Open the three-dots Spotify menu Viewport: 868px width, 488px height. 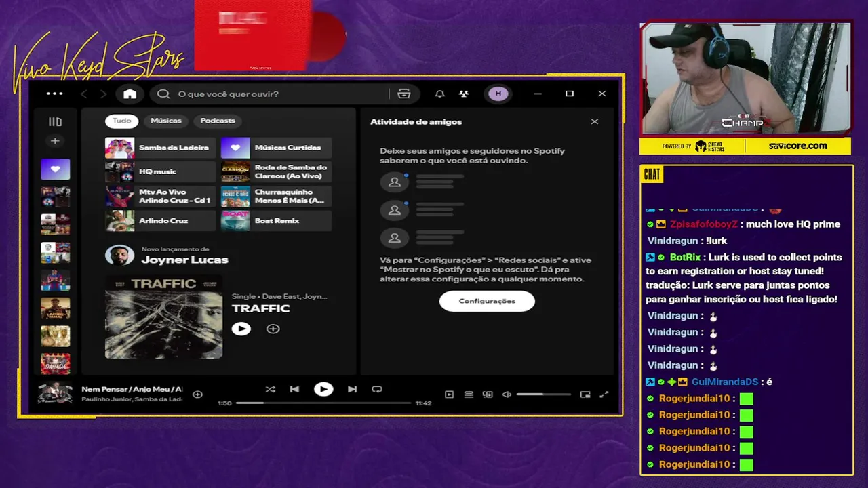click(54, 94)
